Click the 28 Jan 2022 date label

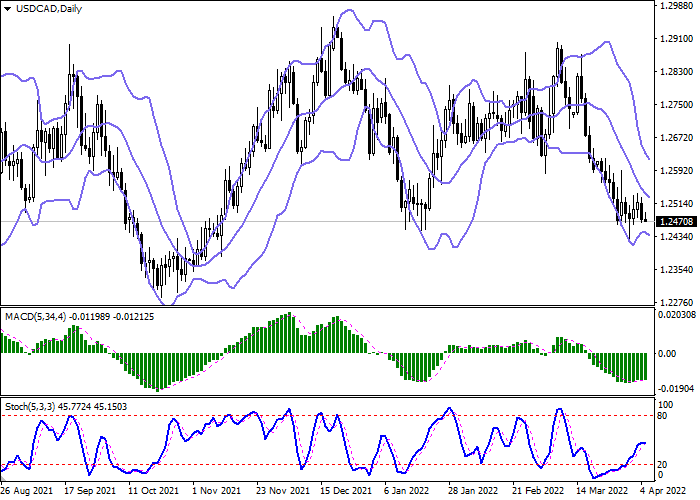click(474, 491)
